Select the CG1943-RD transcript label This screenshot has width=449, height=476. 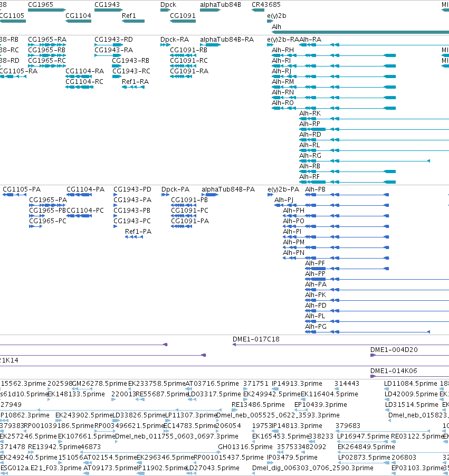[x=113, y=40]
